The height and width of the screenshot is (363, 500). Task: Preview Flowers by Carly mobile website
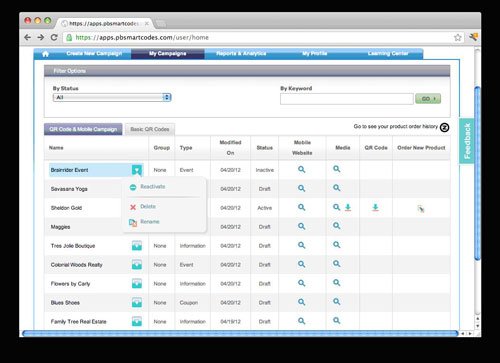302,283
